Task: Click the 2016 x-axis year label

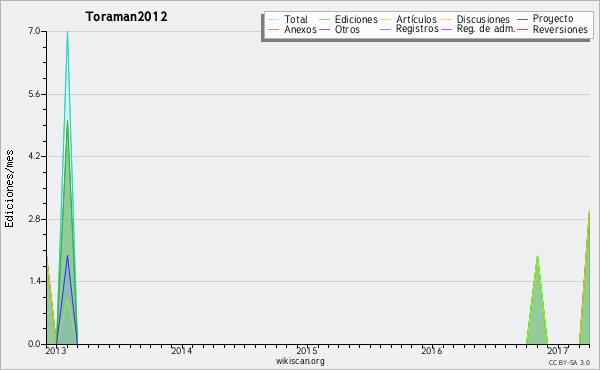Action: (x=432, y=350)
